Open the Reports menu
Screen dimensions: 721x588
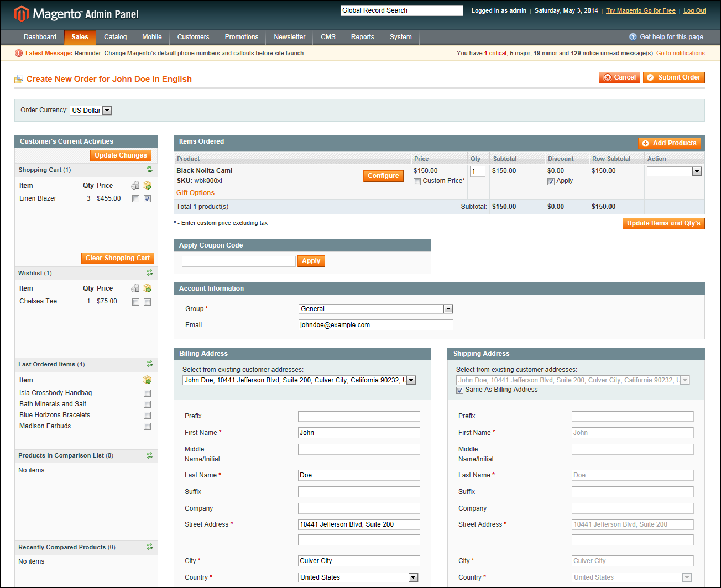(x=363, y=37)
